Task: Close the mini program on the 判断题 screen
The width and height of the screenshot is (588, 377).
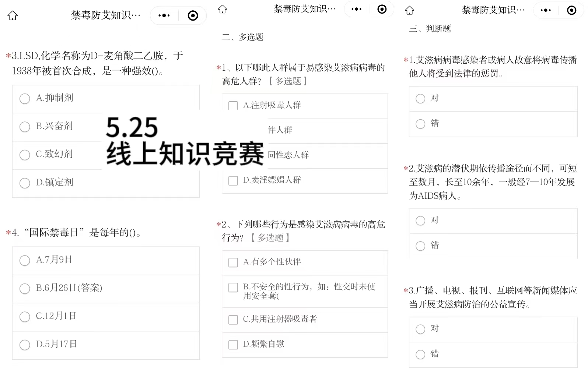Action: tap(571, 10)
